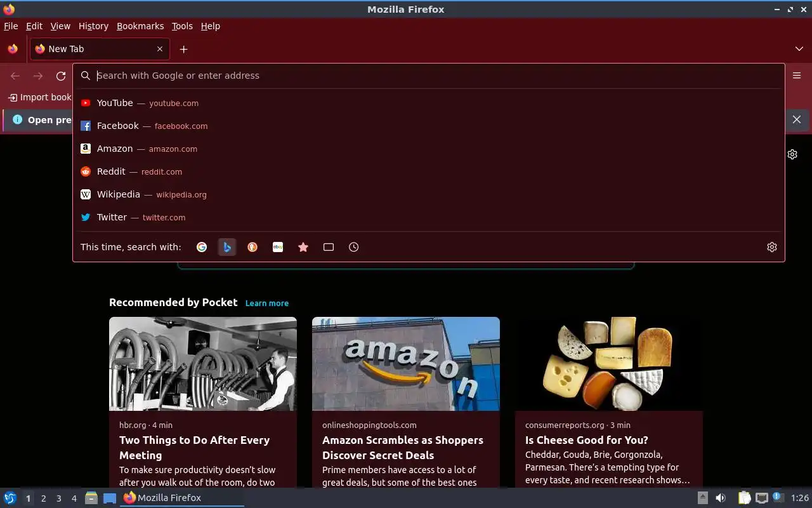Click the Wikipedia suggestion row
812x508 pixels.
(x=429, y=194)
